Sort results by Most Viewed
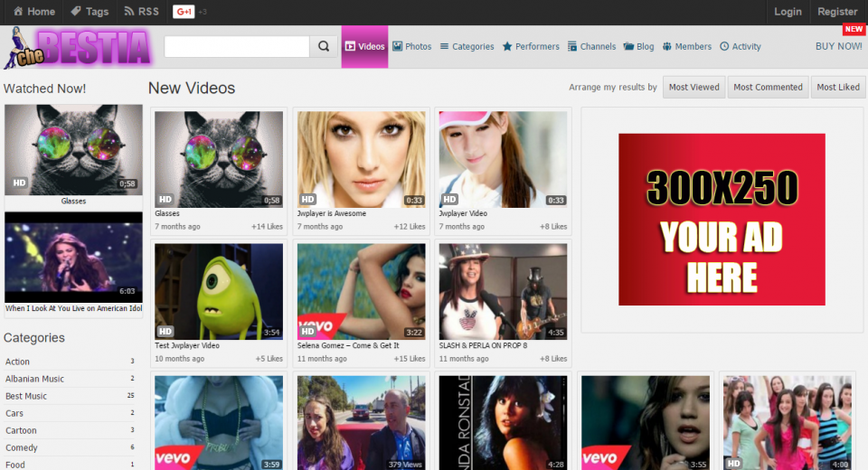This screenshot has height=470, width=868. [694, 87]
